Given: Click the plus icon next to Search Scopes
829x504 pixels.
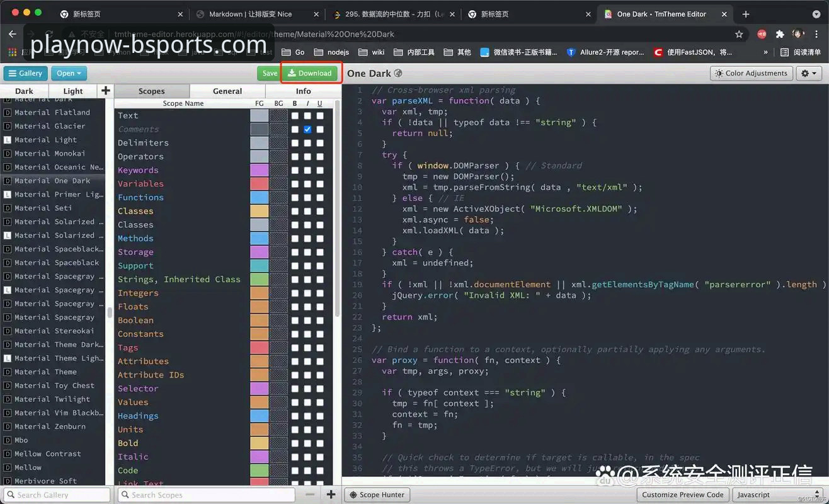Looking at the screenshot, I should (331, 495).
